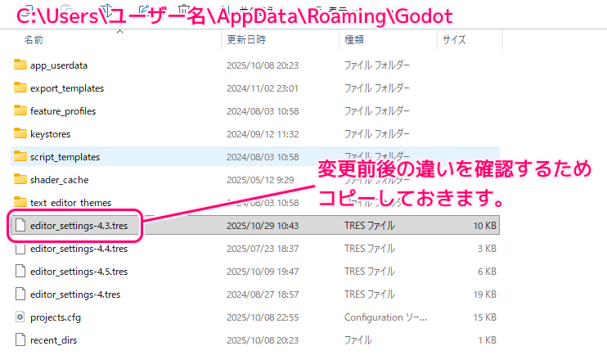Select the export_templates folder name
The height and width of the screenshot is (364, 607).
click(x=67, y=88)
